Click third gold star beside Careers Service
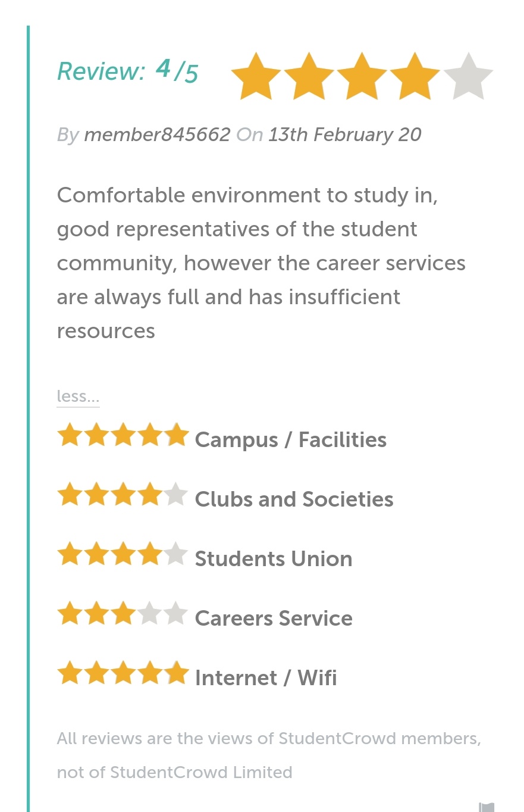The height and width of the screenshot is (812, 524). 123,613
